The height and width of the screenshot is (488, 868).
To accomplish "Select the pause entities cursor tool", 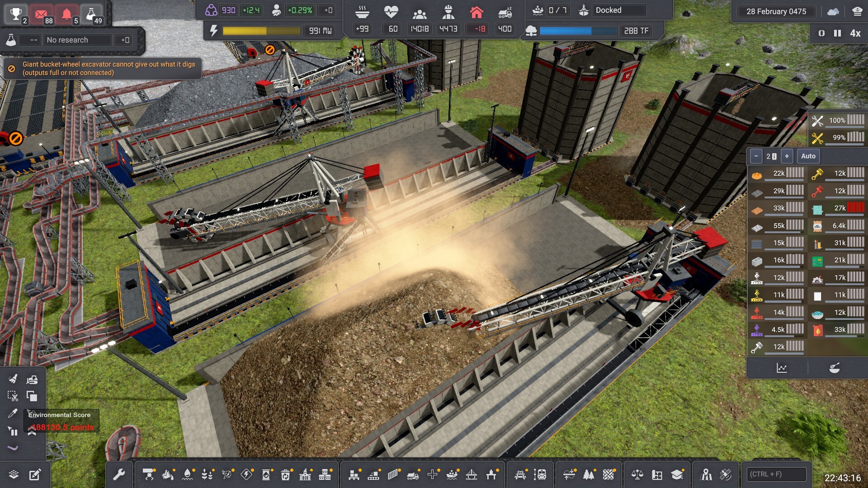I will (x=13, y=431).
